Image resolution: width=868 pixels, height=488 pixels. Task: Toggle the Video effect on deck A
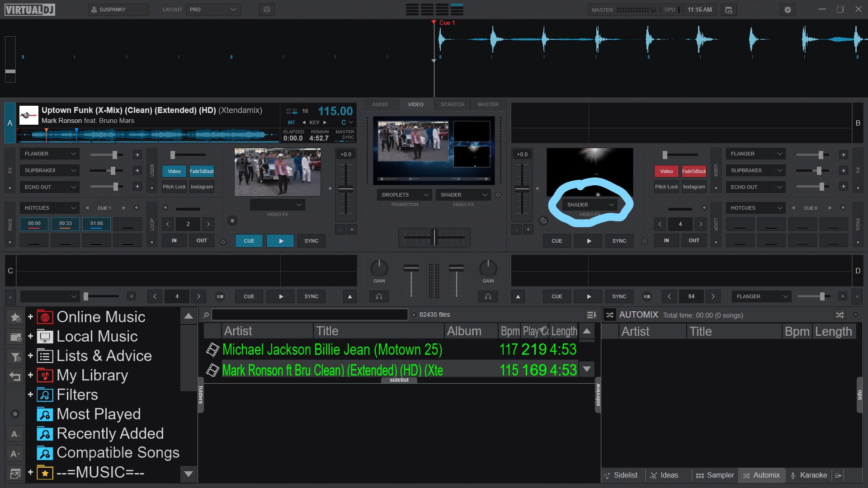point(174,171)
